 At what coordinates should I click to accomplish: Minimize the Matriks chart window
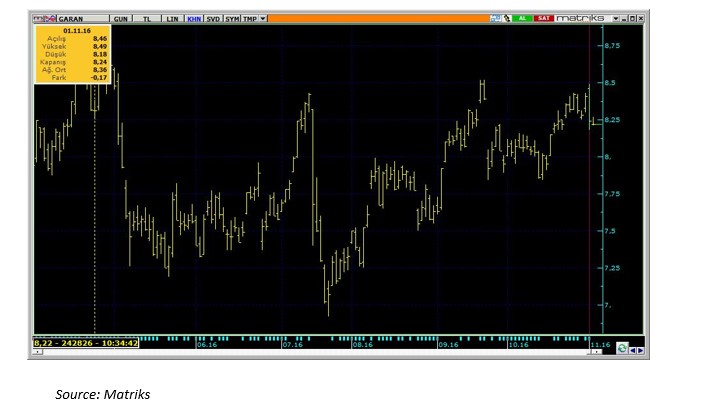(x=625, y=18)
